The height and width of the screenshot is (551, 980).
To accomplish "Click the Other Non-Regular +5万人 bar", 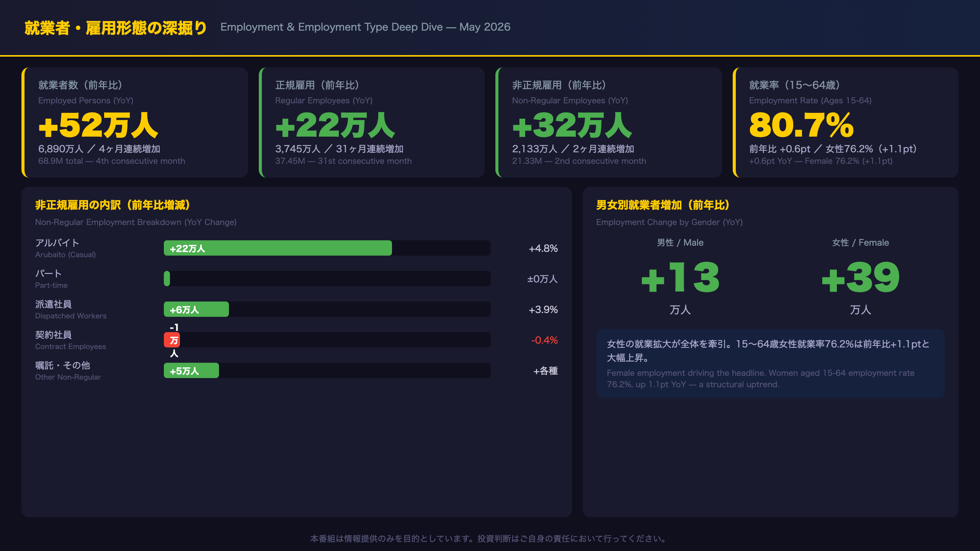I will 191,370.
